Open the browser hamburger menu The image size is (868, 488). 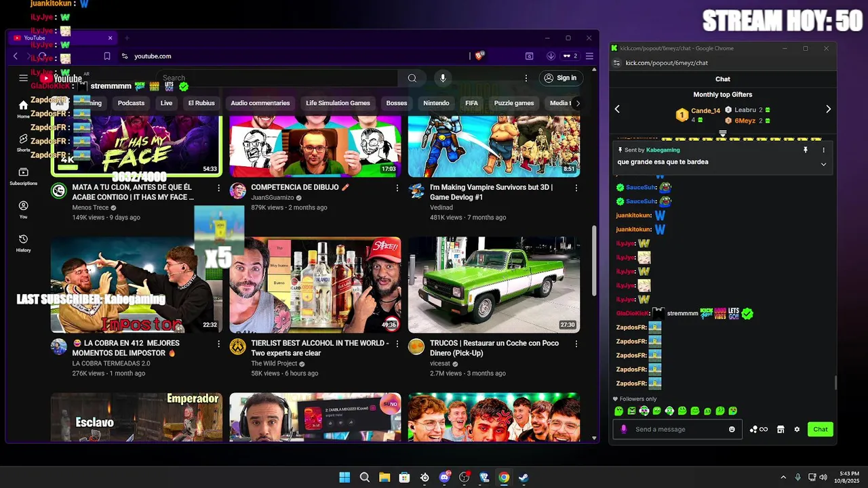point(589,56)
